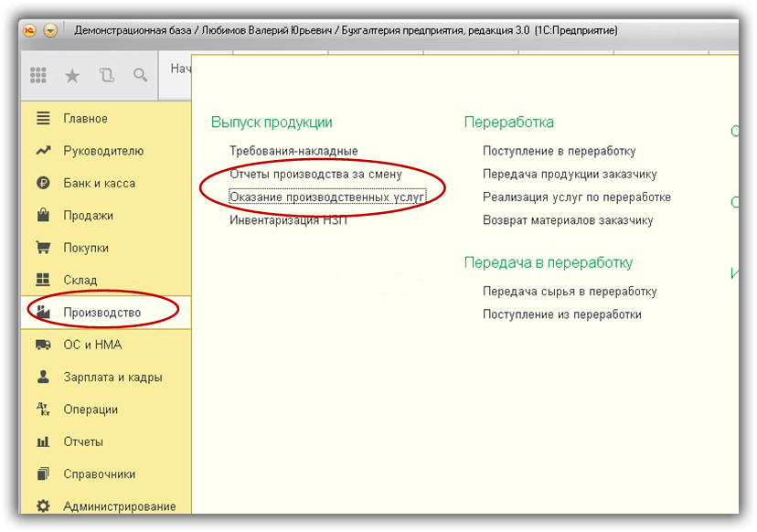
Task: Go to Зарплата и кадры section
Action: click(x=112, y=377)
